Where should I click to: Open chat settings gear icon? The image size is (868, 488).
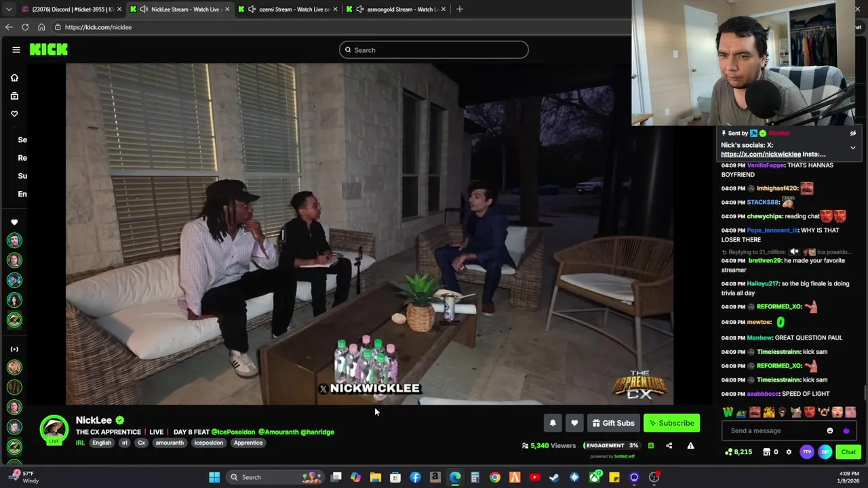(789, 452)
